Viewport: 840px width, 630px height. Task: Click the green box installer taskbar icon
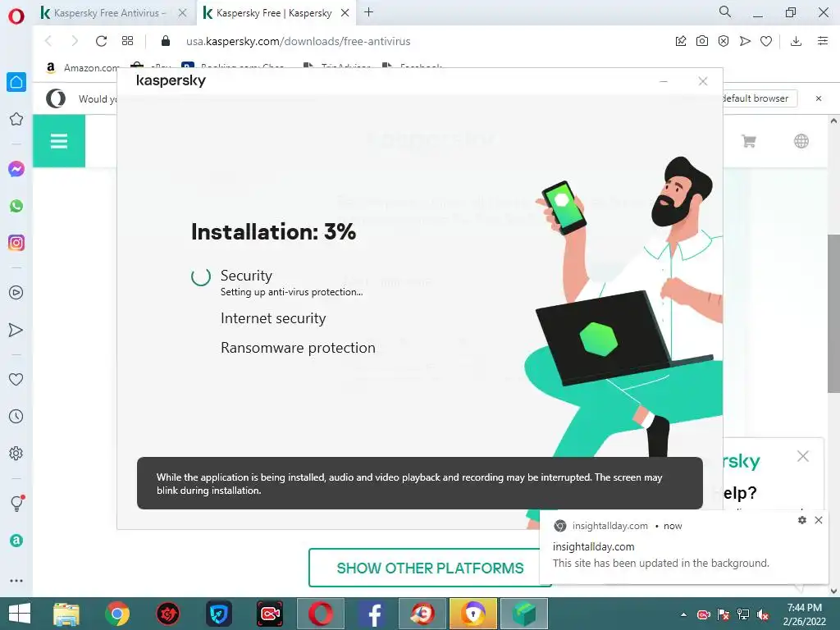524,614
